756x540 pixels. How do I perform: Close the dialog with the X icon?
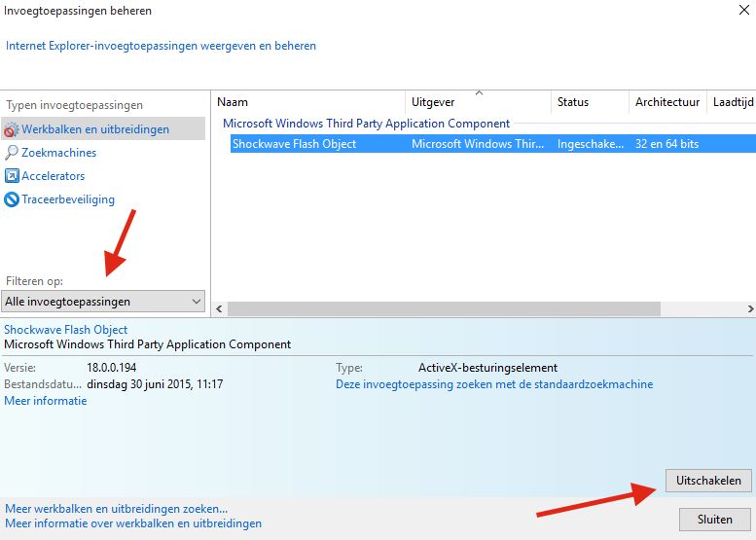click(x=744, y=11)
